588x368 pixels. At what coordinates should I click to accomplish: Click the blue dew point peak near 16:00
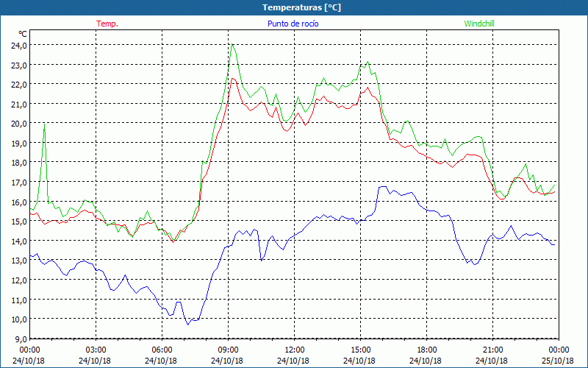pyautogui.click(x=382, y=186)
